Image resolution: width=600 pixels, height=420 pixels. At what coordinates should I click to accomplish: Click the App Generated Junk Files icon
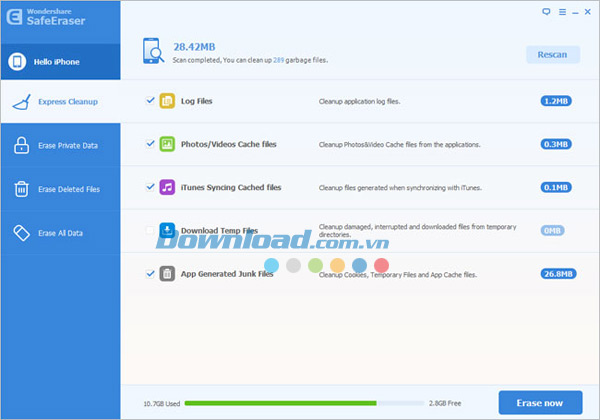tap(167, 273)
